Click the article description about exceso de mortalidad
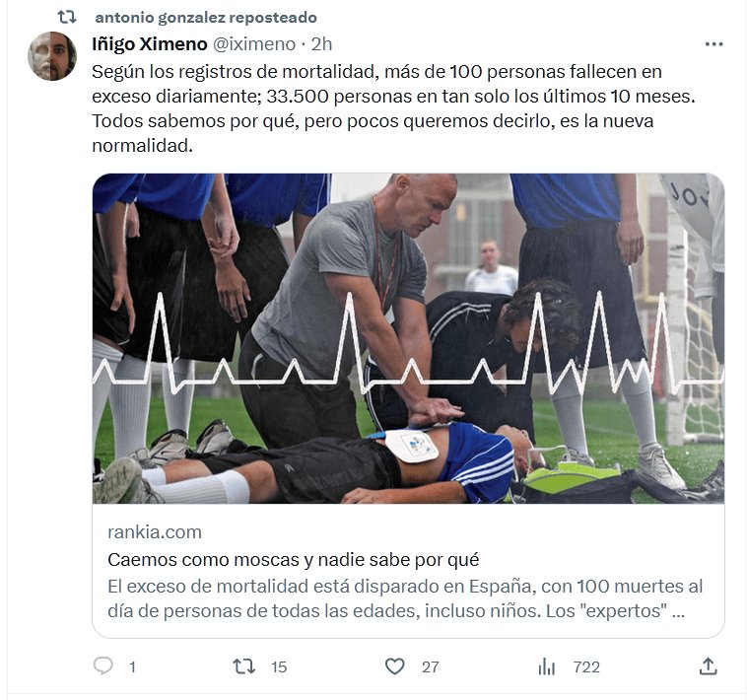 405,598
